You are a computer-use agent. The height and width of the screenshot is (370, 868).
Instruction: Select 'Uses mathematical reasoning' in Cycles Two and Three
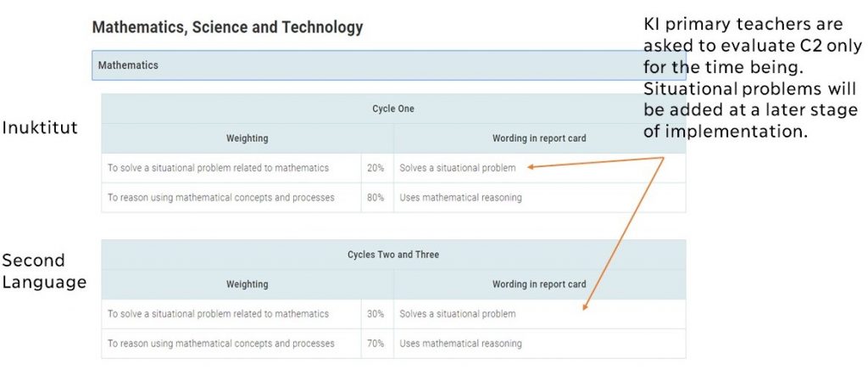(x=460, y=344)
